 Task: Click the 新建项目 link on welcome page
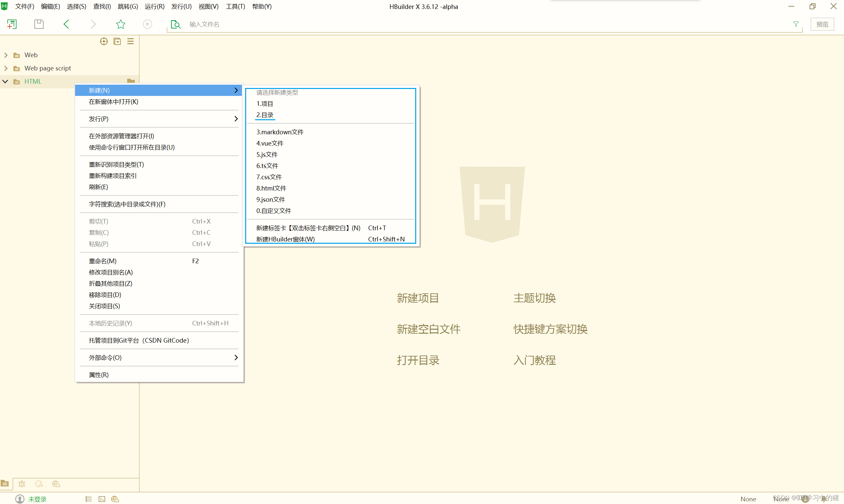tap(418, 298)
